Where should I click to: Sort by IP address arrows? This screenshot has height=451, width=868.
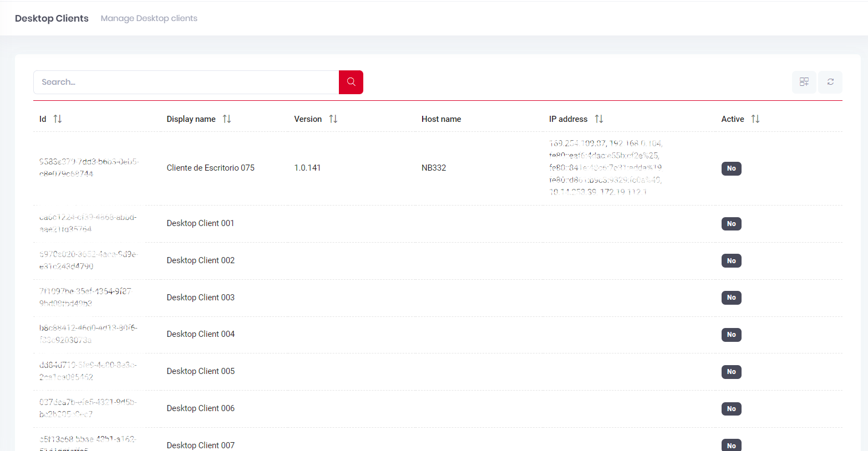[599, 119]
